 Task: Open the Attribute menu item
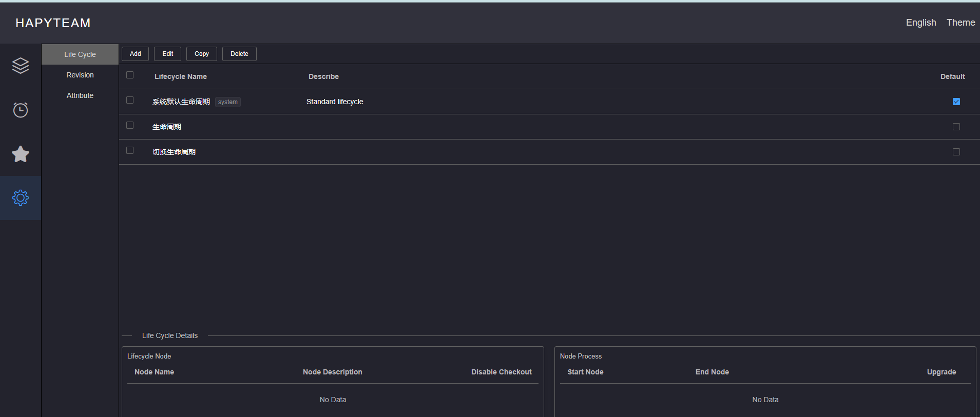80,95
